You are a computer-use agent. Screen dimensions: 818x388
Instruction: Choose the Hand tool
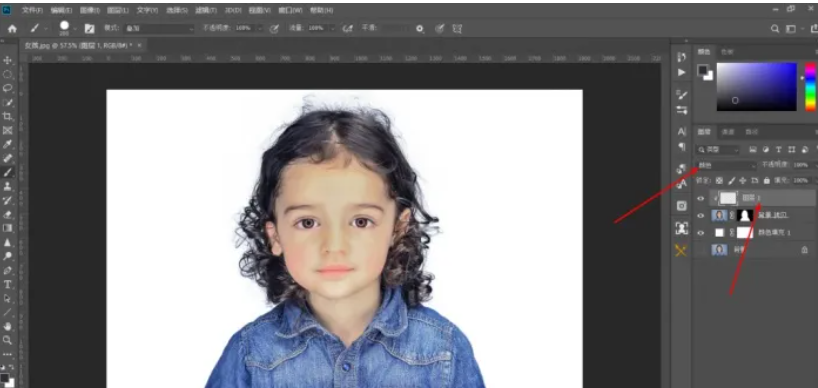pyautogui.click(x=8, y=326)
